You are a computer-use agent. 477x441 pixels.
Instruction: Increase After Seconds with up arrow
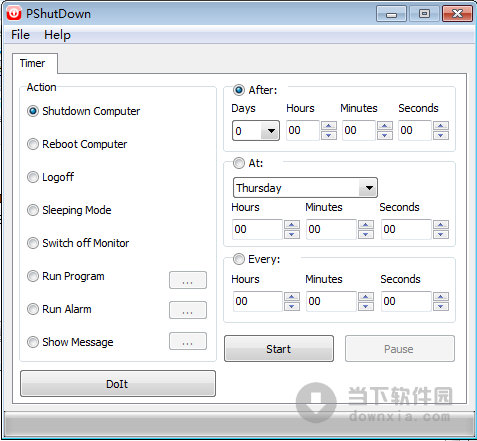441,126
